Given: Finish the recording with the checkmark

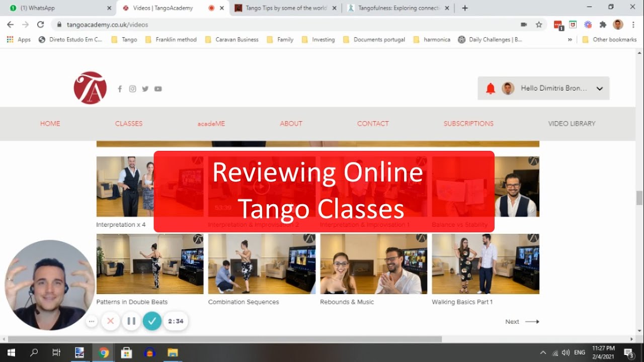Looking at the screenshot, I should [152, 321].
